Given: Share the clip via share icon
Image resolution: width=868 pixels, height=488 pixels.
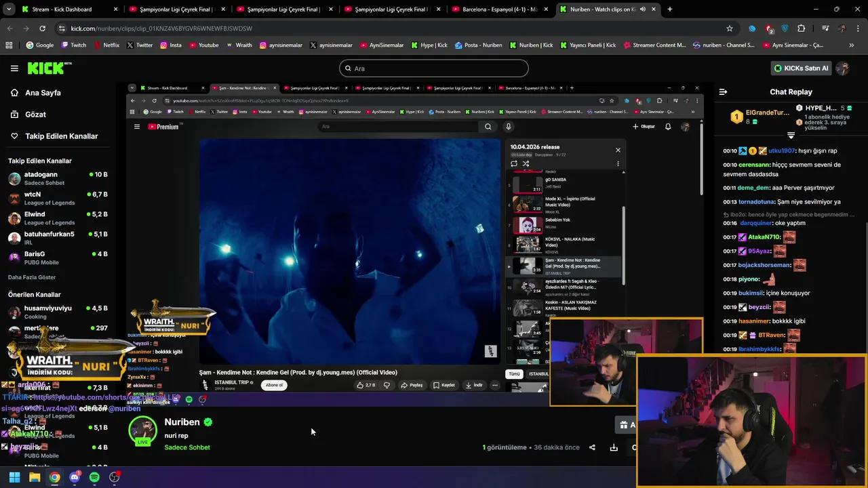Looking at the screenshot, I should point(592,447).
